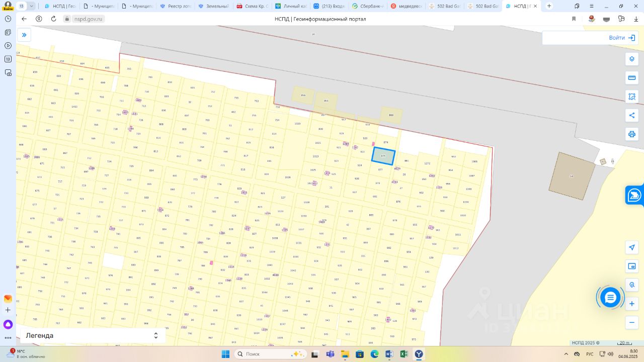
Task: Select the ruler measurement tool
Action: pyautogui.click(x=632, y=77)
